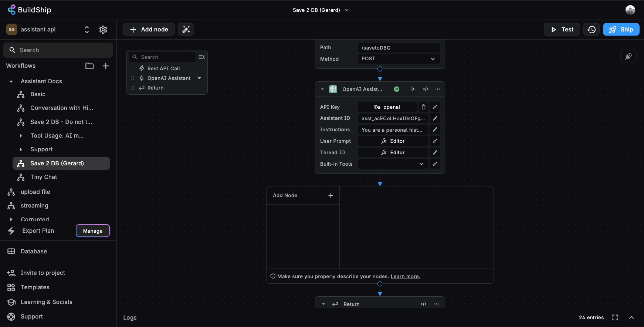Open the Method POST dropdown
644x327 pixels.
[x=399, y=59]
